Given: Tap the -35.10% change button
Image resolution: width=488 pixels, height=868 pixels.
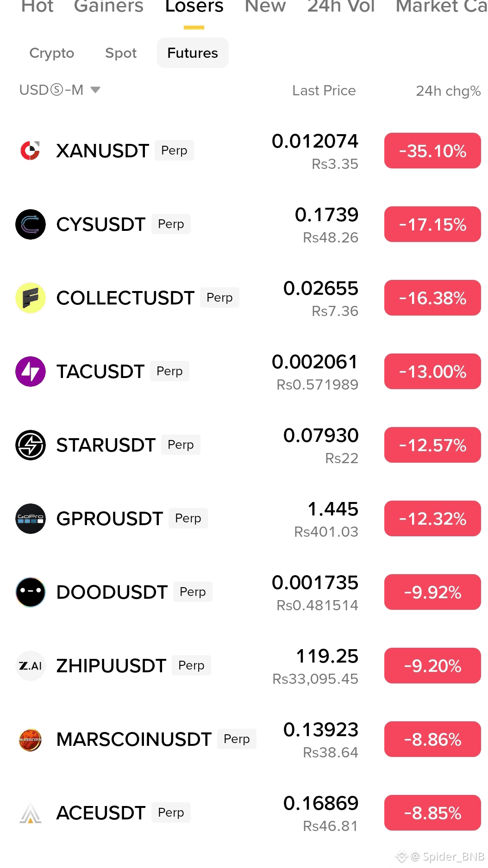Looking at the screenshot, I should pos(432,151).
